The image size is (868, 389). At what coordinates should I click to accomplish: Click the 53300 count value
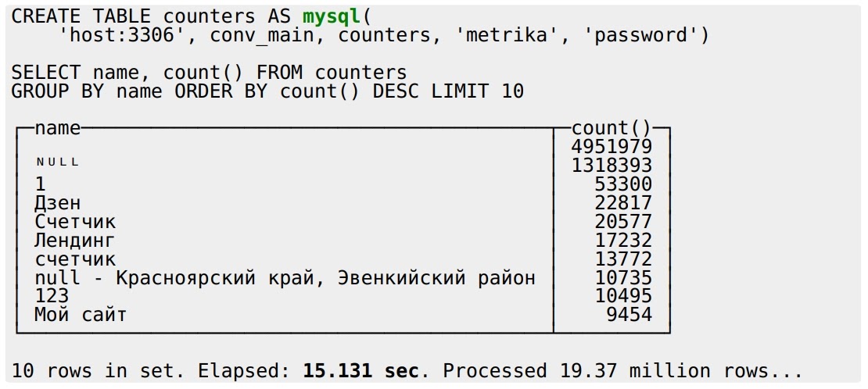click(623, 184)
